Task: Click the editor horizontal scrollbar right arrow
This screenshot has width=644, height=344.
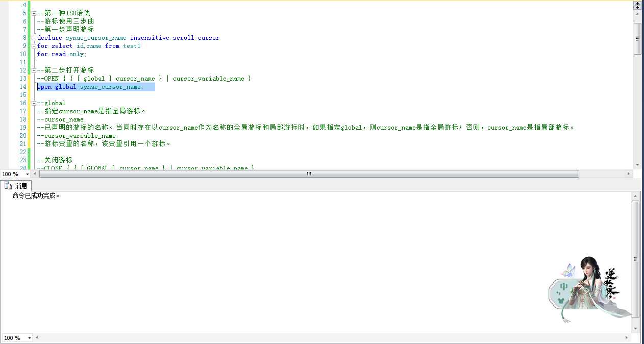Action: coord(629,174)
